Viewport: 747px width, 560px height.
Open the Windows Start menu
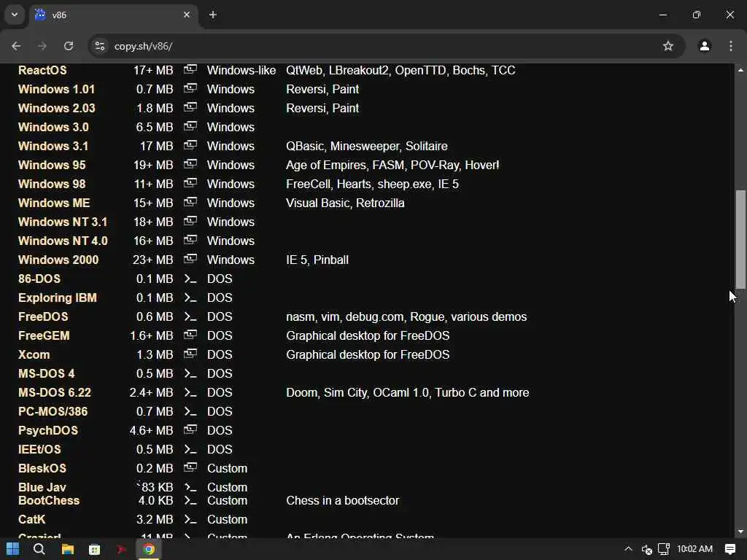tap(13, 549)
